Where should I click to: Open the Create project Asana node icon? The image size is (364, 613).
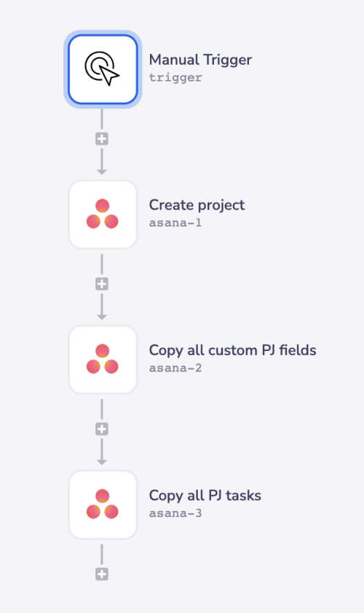103,214
